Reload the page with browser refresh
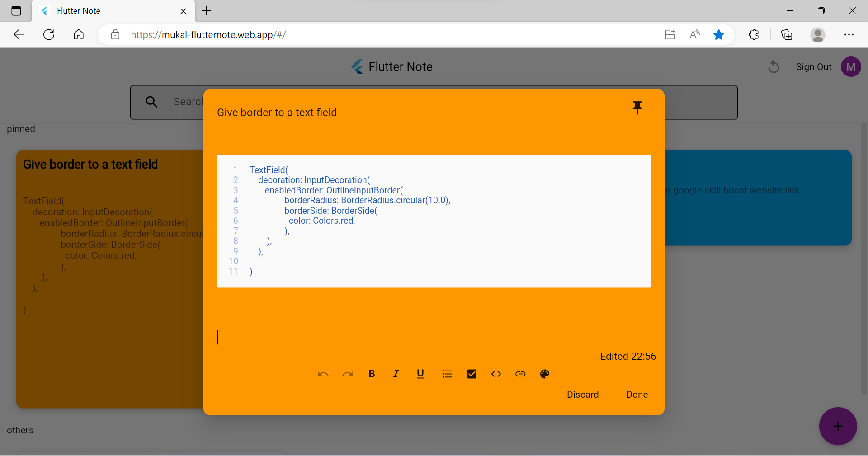 click(x=49, y=34)
